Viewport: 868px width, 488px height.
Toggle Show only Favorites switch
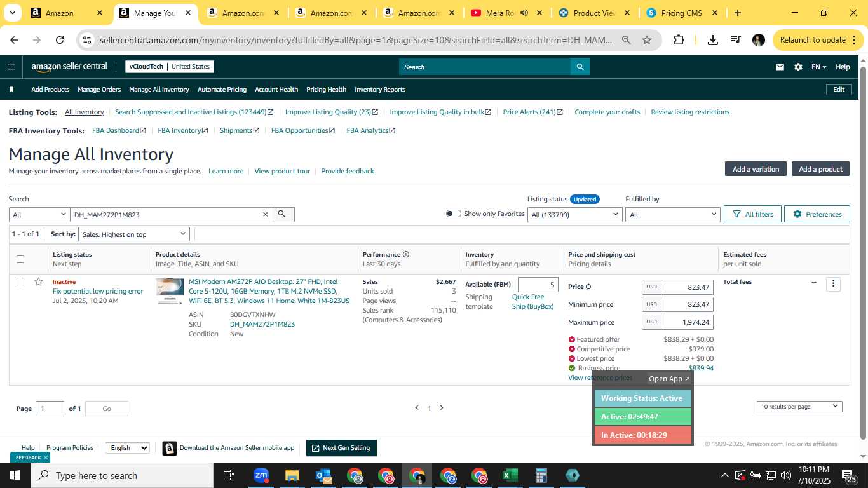(453, 213)
